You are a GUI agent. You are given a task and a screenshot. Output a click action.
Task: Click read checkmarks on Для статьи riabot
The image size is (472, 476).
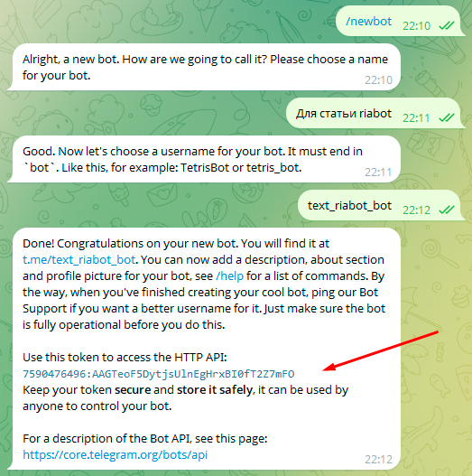coord(447,117)
